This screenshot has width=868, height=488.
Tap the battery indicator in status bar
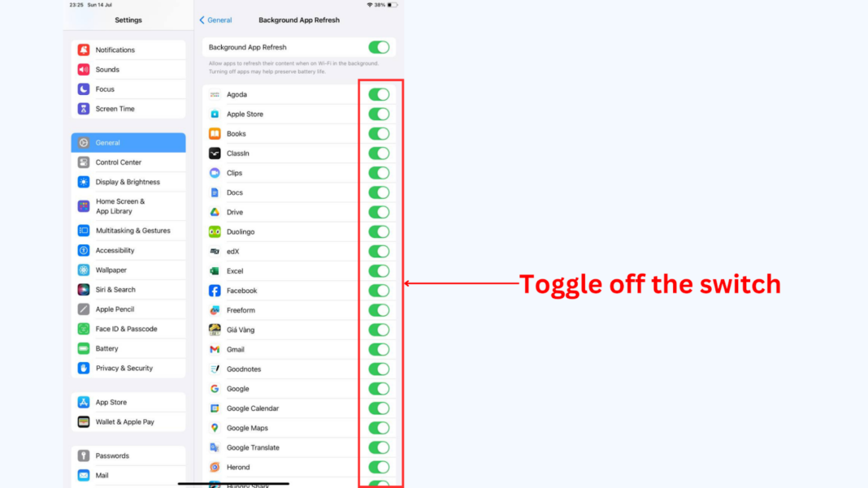(393, 5)
